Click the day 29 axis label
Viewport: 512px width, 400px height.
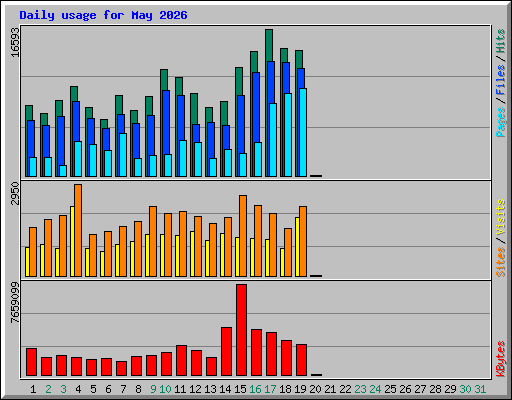(x=450, y=389)
